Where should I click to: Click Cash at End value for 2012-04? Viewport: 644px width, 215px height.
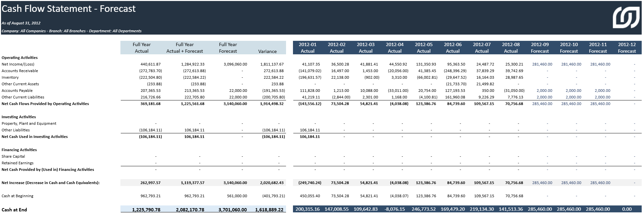coord(395,209)
